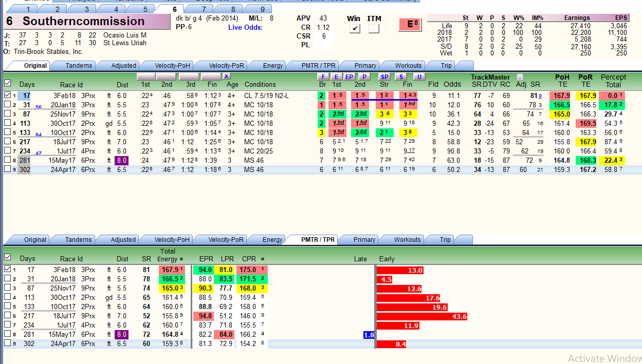Screen dimensions: 642x364
Task: Click the red E8 run style badge
Action: coord(410,24)
